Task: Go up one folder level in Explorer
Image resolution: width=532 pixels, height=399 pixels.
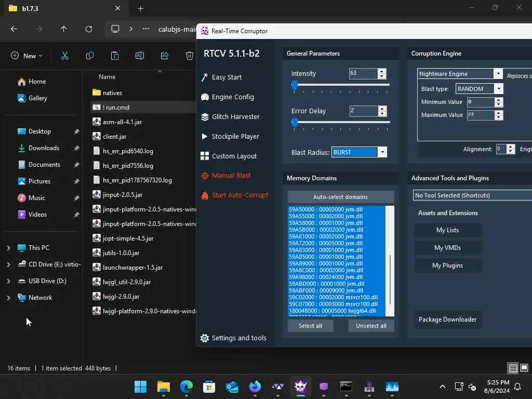Action: [63, 29]
